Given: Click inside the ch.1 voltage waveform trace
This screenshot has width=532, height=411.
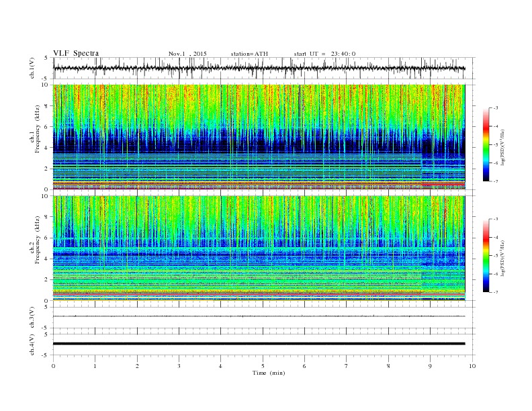Looking at the screenshot, I should pos(259,68).
